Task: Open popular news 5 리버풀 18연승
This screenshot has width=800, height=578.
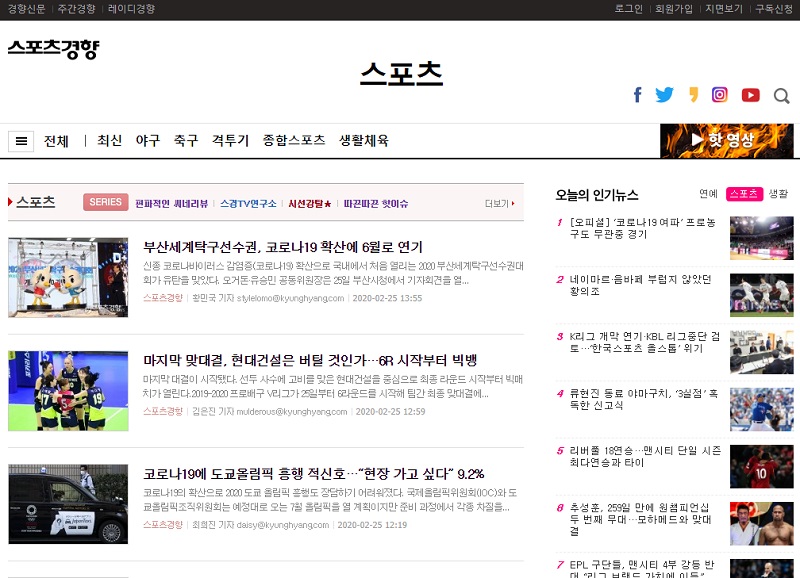Action: click(x=645, y=457)
